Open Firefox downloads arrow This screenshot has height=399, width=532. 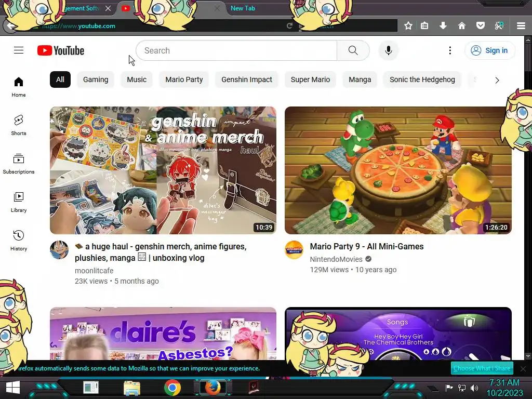[x=443, y=26]
